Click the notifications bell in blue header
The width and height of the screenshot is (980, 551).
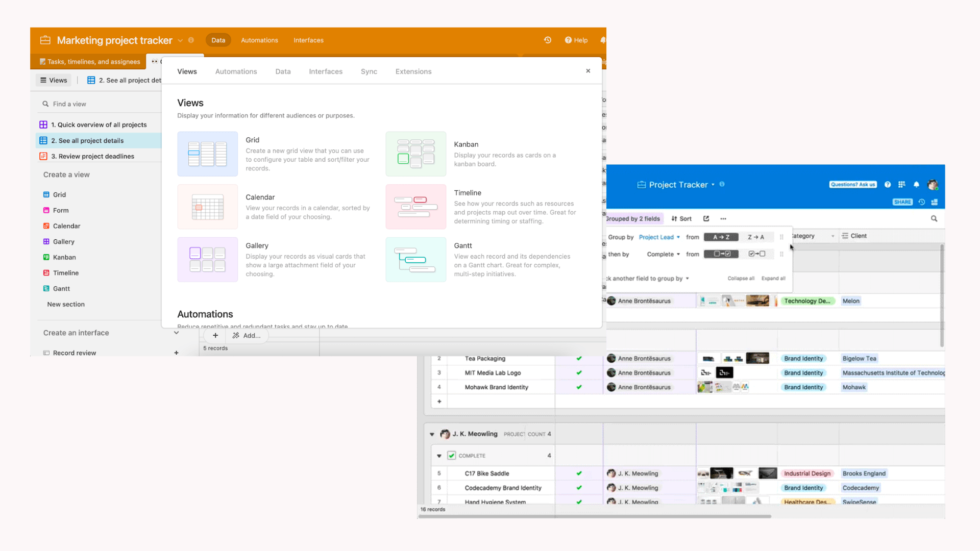(x=916, y=185)
